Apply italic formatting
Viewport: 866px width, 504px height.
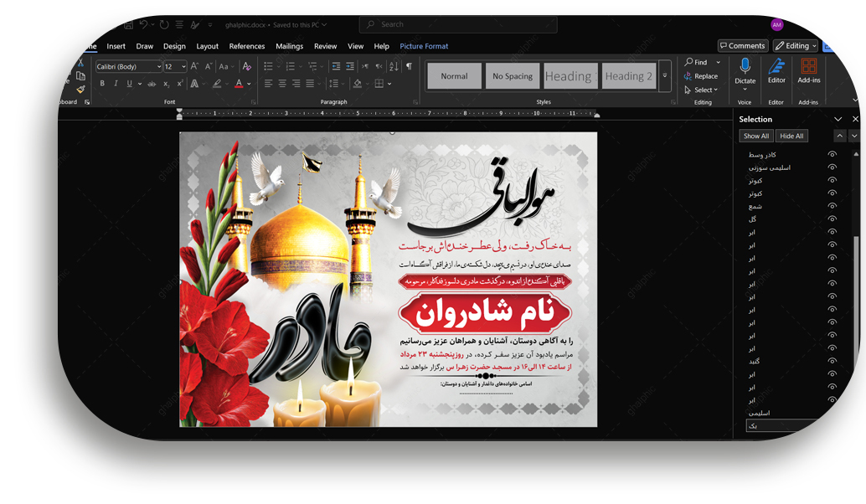click(x=116, y=84)
